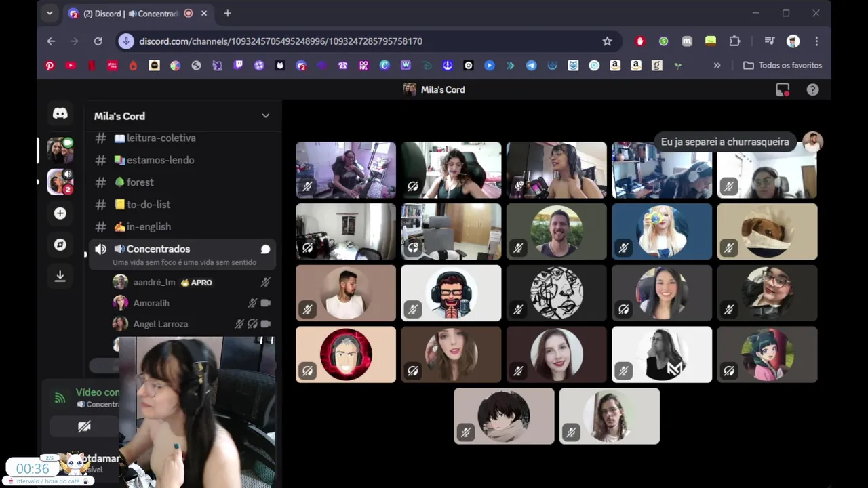This screenshot has height=488, width=868.
Task: Open the Telegram bookmark
Action: coord(531,66)
